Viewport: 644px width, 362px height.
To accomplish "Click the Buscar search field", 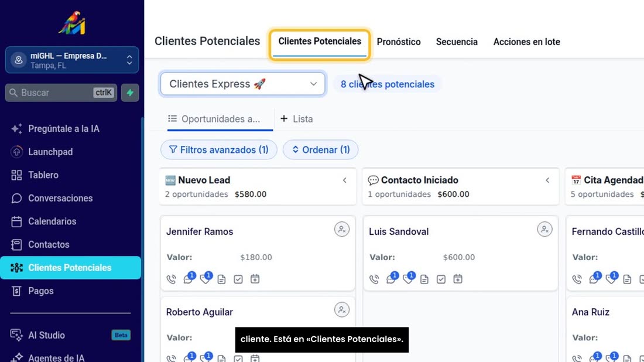I will point(61,93).
